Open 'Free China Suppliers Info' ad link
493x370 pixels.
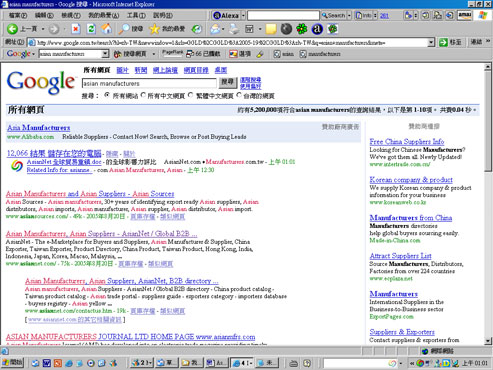point(407,141)
